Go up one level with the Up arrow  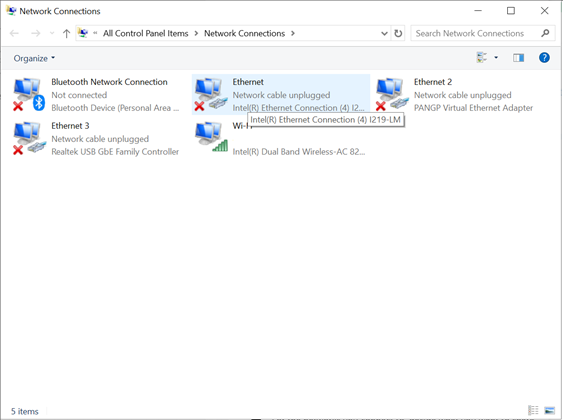coord(66,33)
